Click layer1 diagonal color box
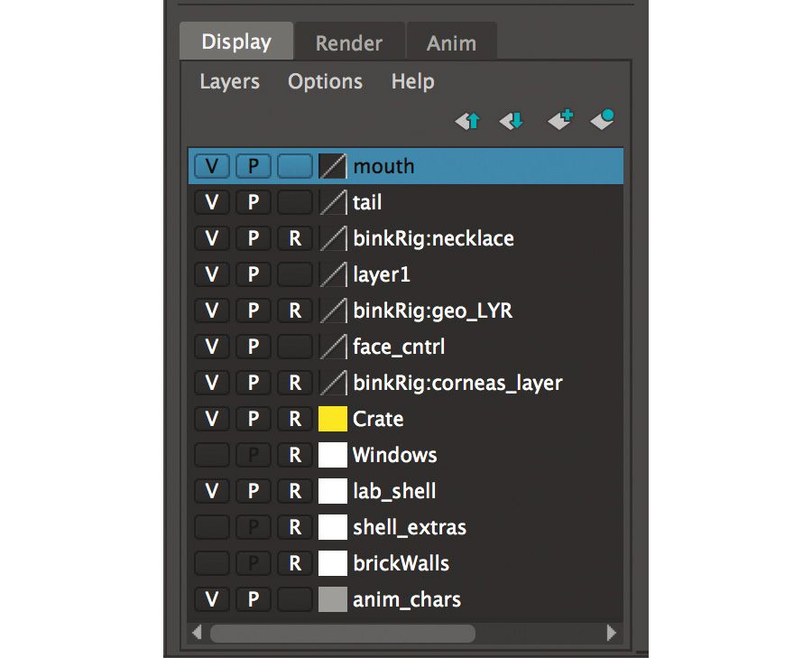812x658 pixels. tap(332, 274)
